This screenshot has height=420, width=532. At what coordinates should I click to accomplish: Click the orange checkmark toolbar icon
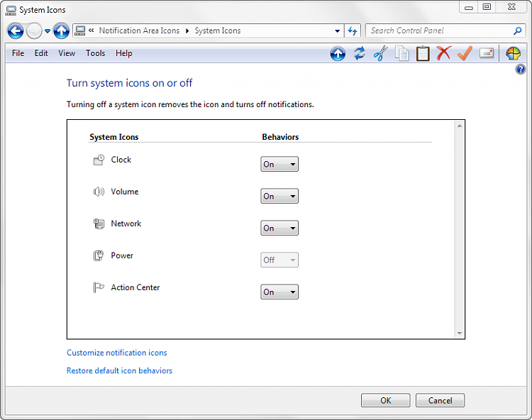[x=465, y=53]
